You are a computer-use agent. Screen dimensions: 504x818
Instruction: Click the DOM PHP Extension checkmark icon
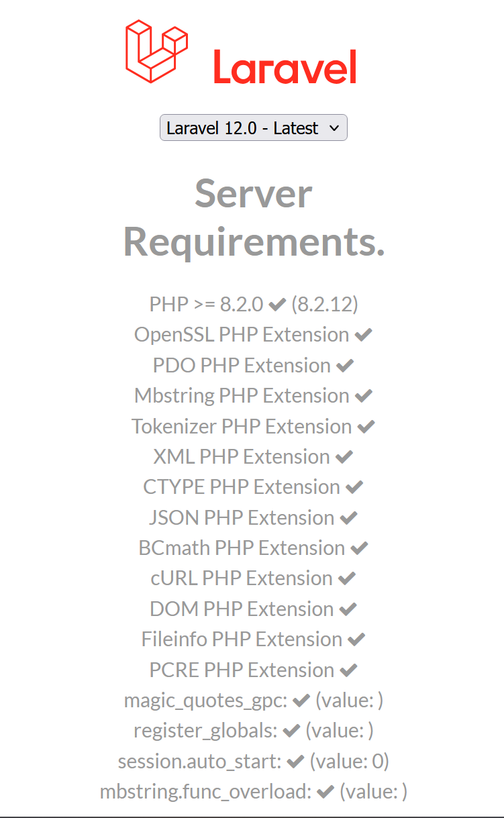(x=348, y=609)
